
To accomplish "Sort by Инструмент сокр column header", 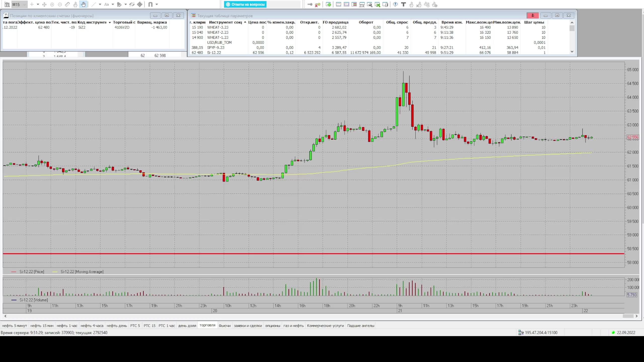I will pos(225,22).
